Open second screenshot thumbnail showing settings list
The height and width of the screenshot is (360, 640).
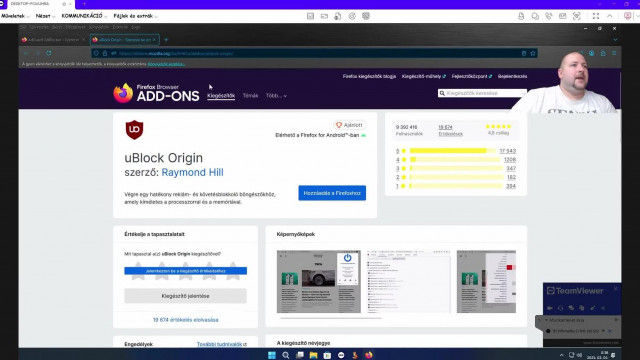pos(409,282)
